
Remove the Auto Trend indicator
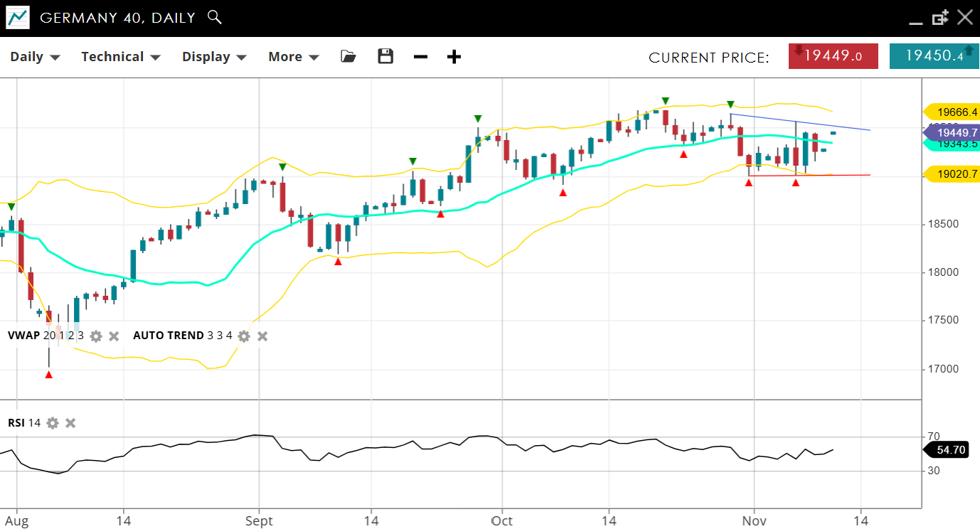click(262, 336)
